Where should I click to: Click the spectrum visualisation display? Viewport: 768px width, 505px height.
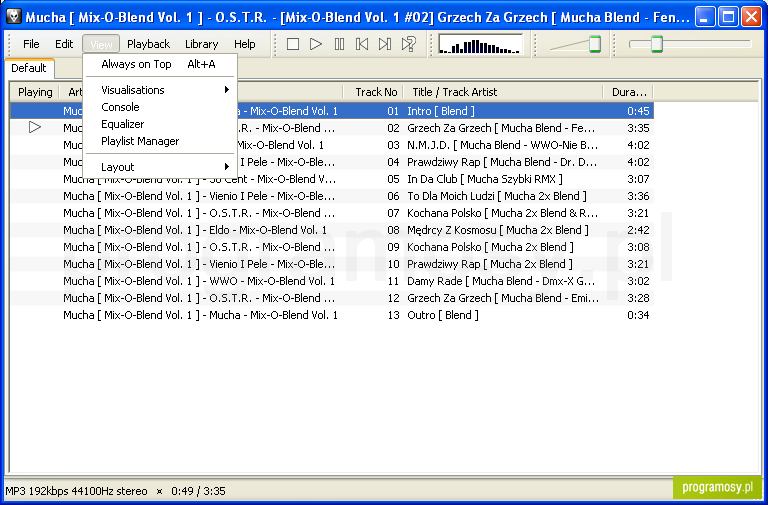480,44
